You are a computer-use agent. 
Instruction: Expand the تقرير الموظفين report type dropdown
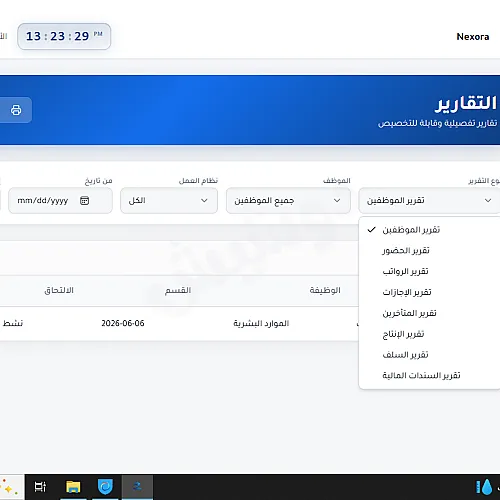click(429, 200)
